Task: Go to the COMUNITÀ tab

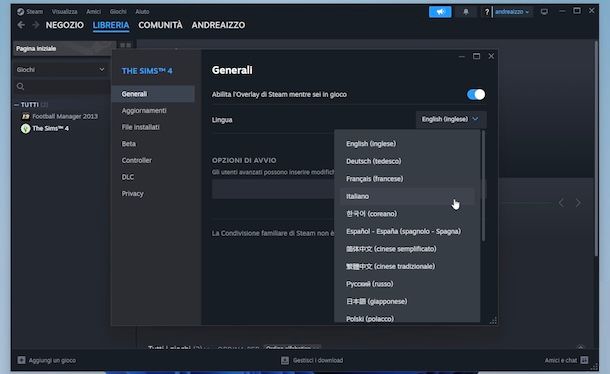Action: coord(160,25)
